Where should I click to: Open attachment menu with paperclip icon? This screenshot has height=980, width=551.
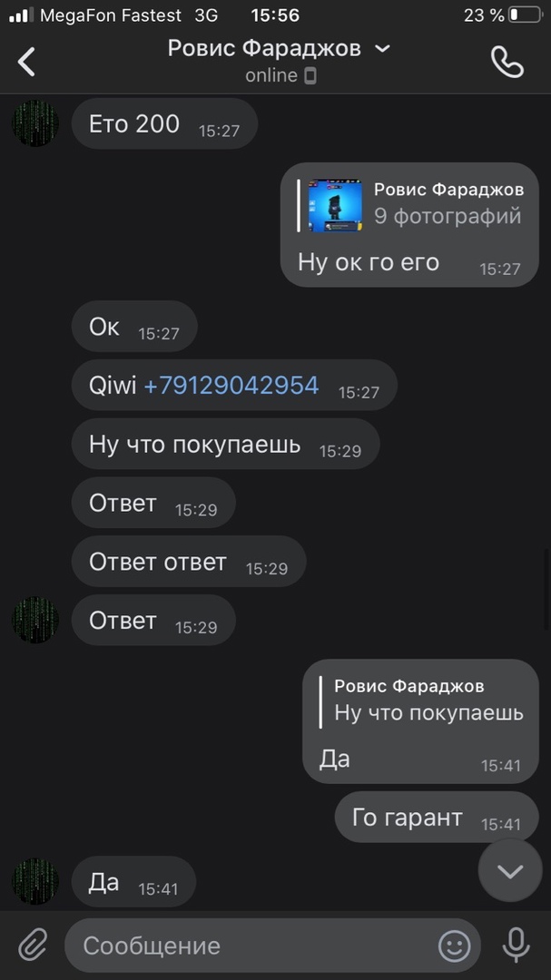click(33, 945)
